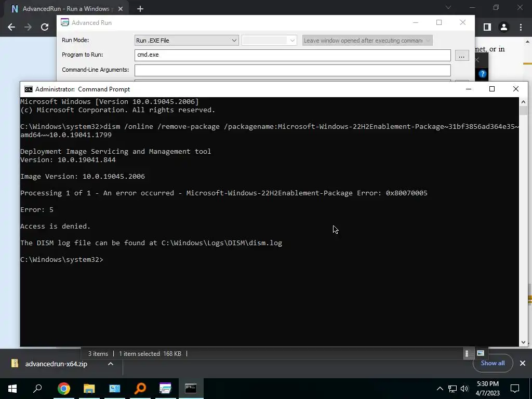Viewport: 532px width, 399px height.
Task: Click '1 item selected 168 KB' status
Action: pyautogui.click(x=150, y=353)
